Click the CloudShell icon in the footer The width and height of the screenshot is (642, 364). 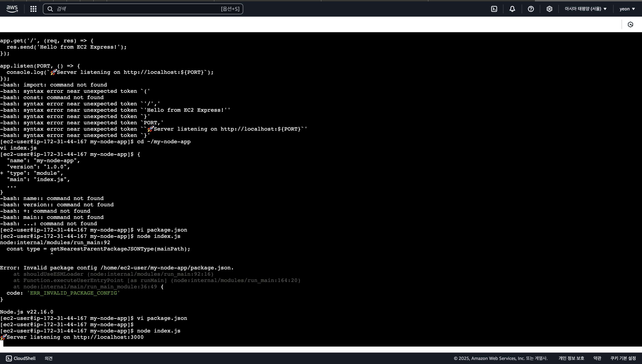(9, 358)
